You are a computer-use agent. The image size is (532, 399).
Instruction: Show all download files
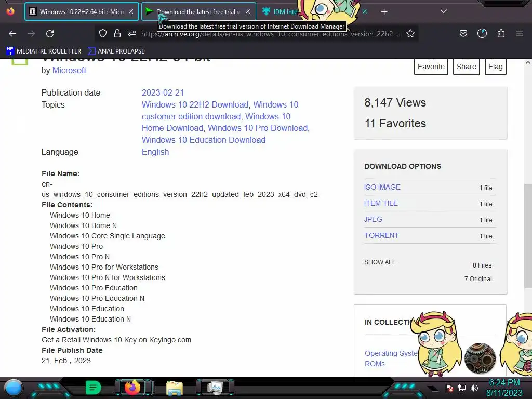click(x=380, y=262)
